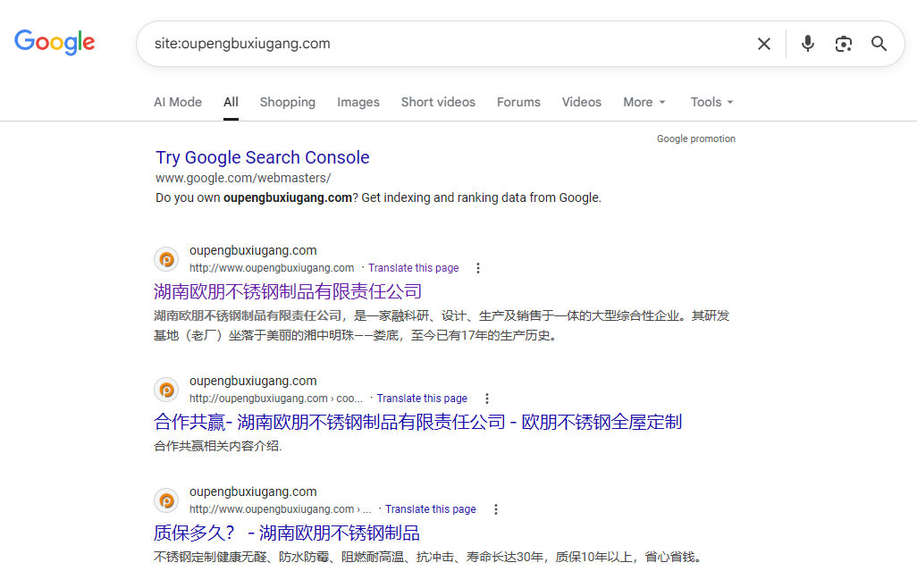917x588 pixels.
Task: Clear the search query with the X icon
Action: tap(764, 44)
